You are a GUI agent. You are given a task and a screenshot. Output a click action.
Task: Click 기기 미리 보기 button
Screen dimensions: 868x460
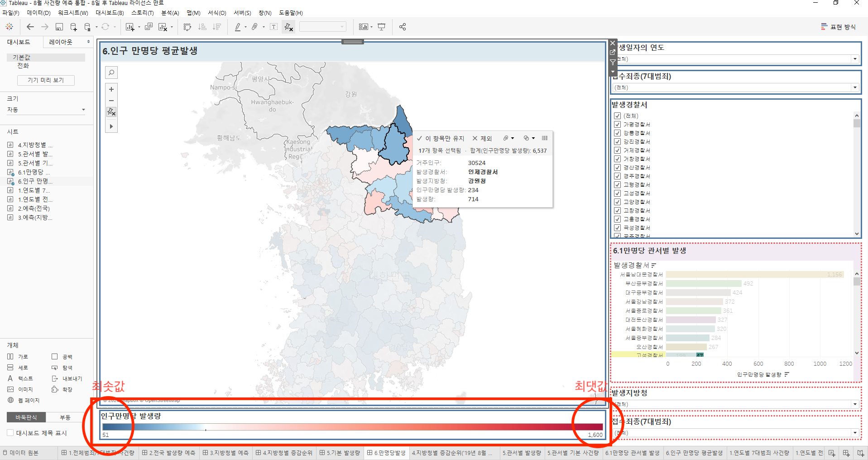click(46, 80)
